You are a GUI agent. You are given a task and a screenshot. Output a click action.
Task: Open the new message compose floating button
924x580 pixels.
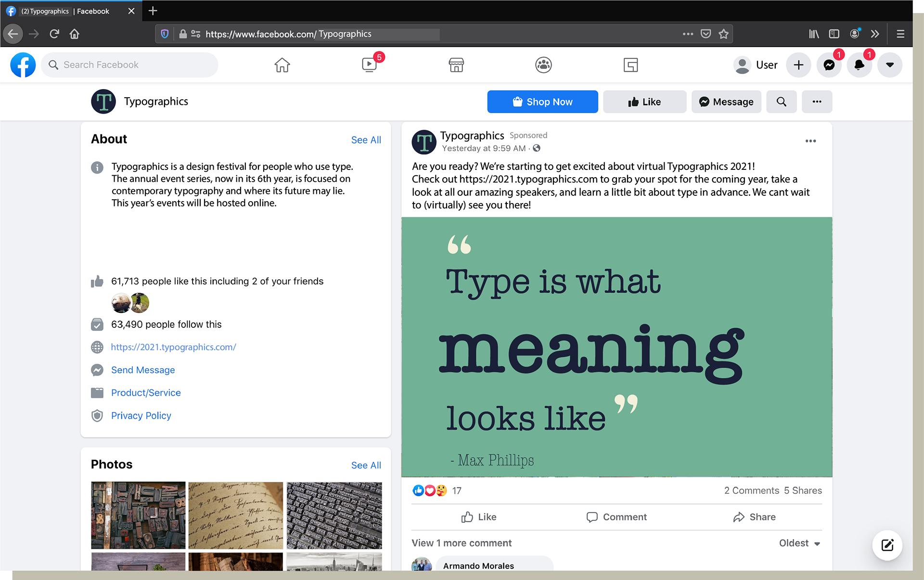[x=887, y=545]
